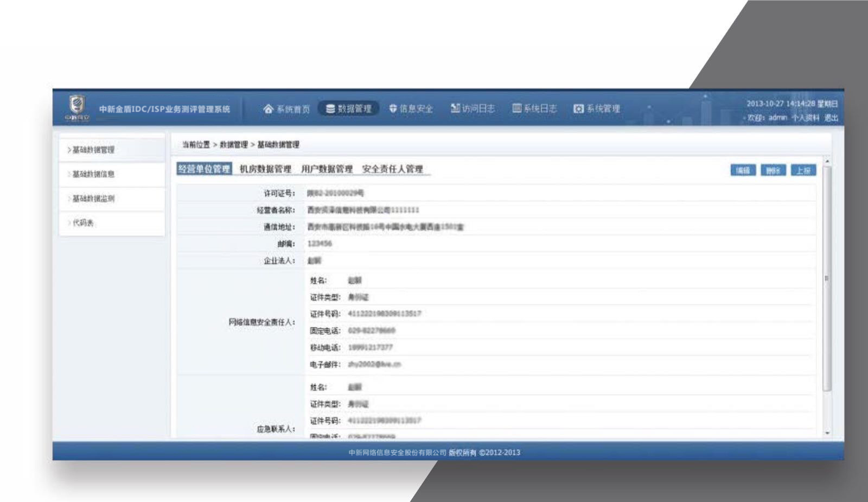The height and width of the screenshot is (502, 868).
Task: Select the 经营单位管理 tab
Action: tap(204, 169)
